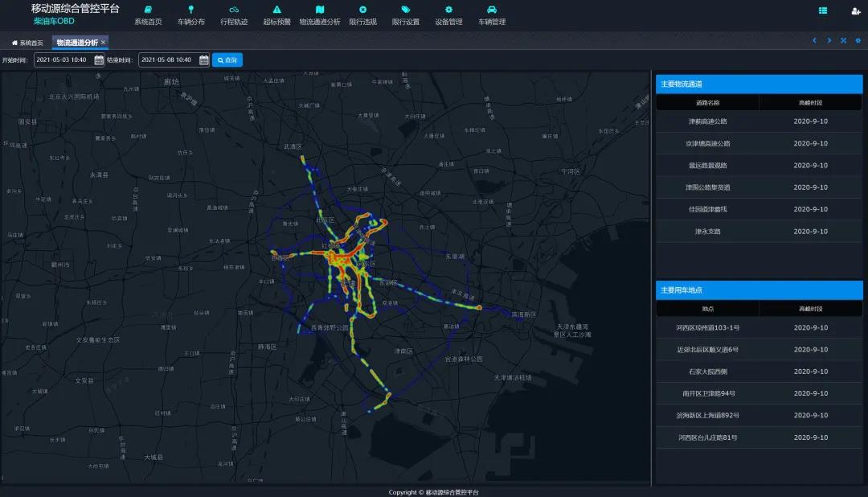Open tab settings gear in tab bar
Image resolution: width=868 pixels, height=497 pixels.
(858, 41)
